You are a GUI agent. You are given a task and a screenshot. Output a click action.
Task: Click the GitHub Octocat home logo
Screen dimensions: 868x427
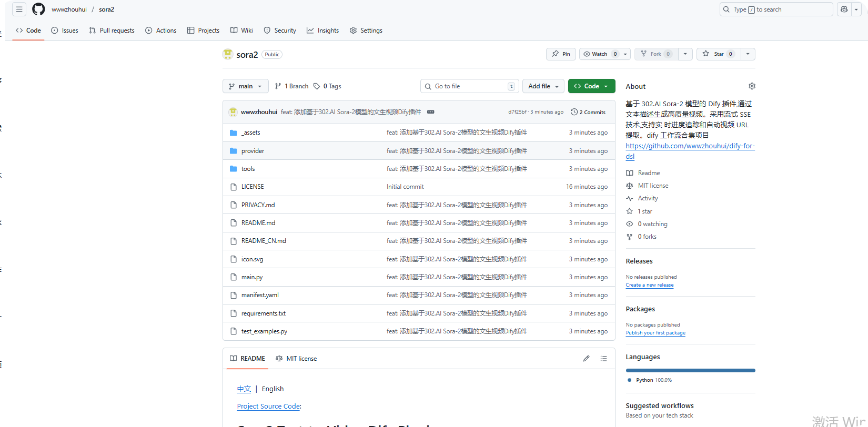pos(38,9)
